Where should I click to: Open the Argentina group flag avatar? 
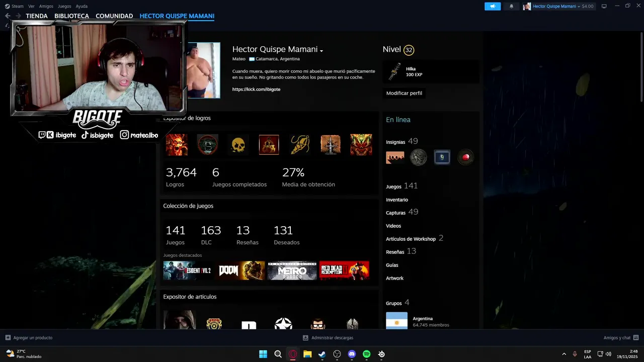coord(396,321)
